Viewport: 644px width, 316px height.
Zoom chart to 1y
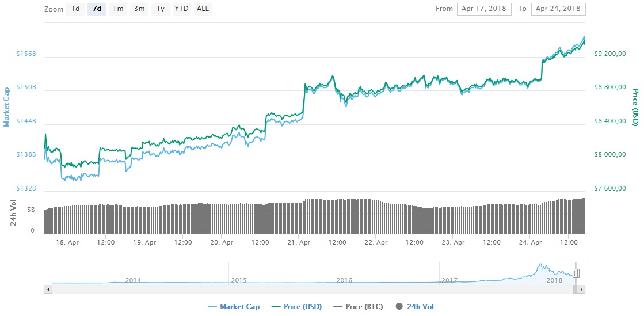click(x=161, y=9)
